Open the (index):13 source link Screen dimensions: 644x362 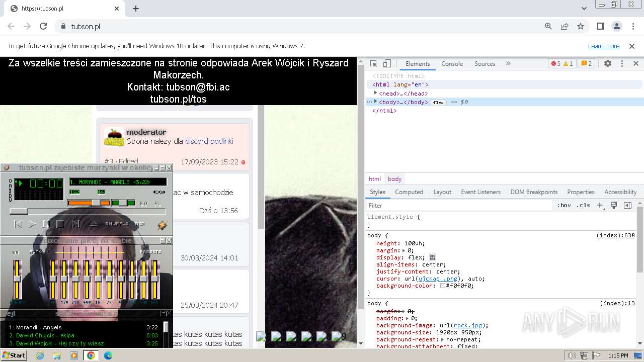617,303
